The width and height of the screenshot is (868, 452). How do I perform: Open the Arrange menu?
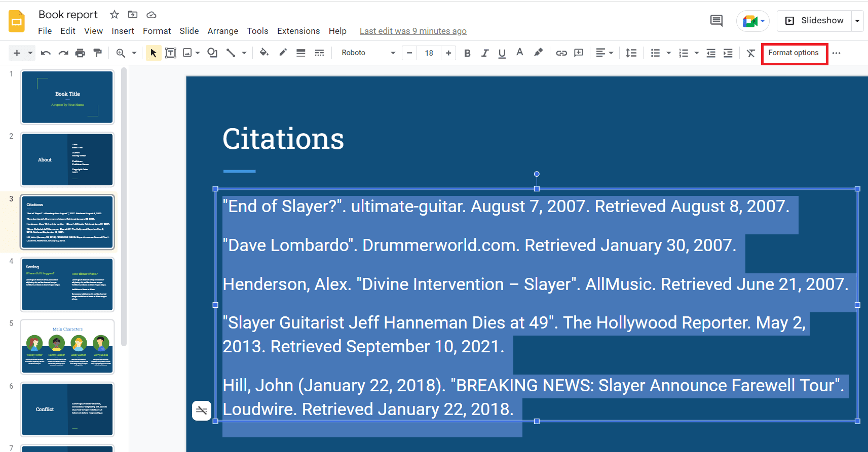tap(223, 31)
